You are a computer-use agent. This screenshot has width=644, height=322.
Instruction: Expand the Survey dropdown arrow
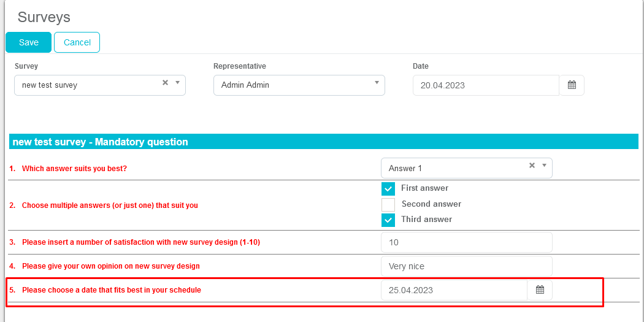(177, 83)
